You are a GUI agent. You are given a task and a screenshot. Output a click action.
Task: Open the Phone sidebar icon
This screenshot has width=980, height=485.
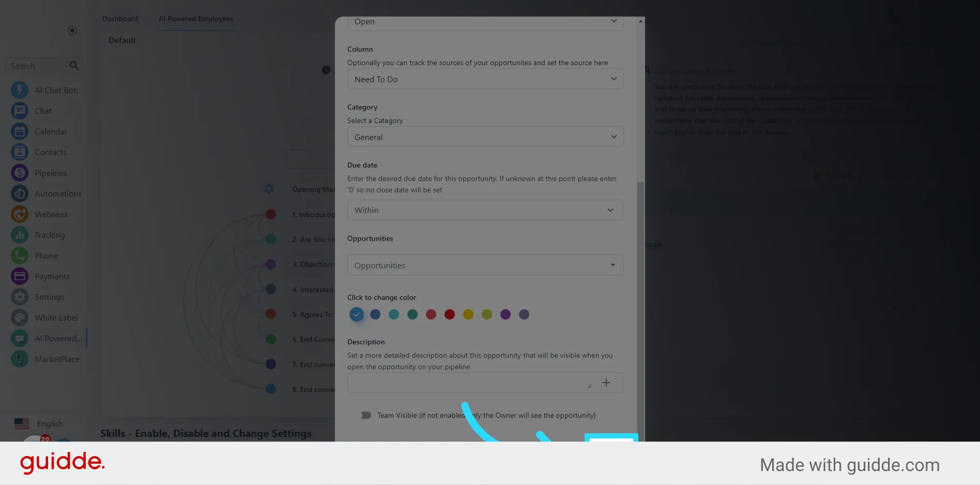tap(20, 255)
